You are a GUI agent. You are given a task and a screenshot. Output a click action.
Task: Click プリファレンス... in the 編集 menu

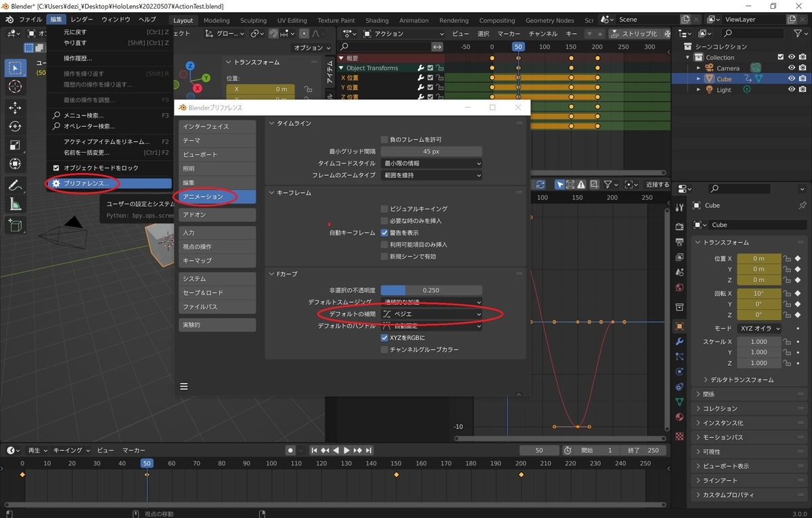tap(109, 183)
